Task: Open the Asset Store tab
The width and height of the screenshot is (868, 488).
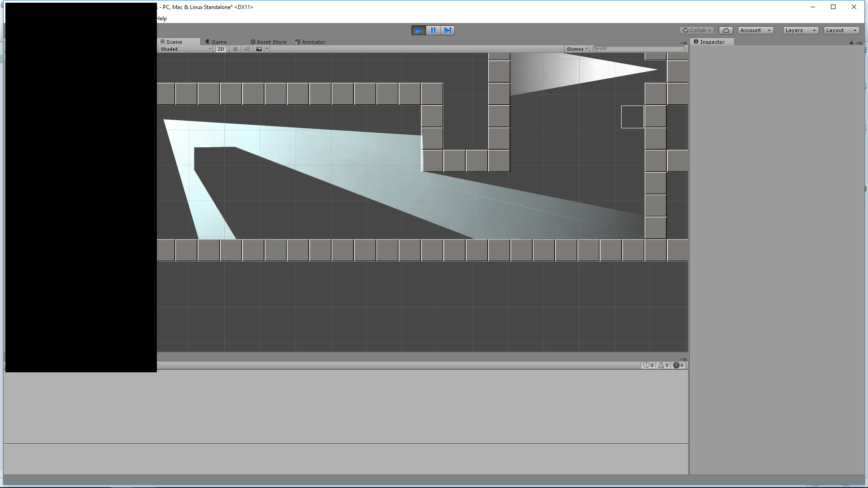Action: [x=269, y=42]
